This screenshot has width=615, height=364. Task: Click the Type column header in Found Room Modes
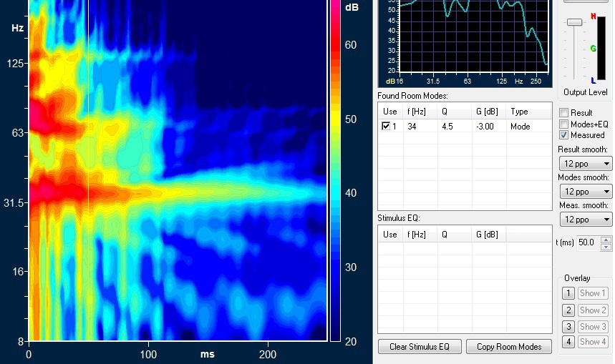519,112
